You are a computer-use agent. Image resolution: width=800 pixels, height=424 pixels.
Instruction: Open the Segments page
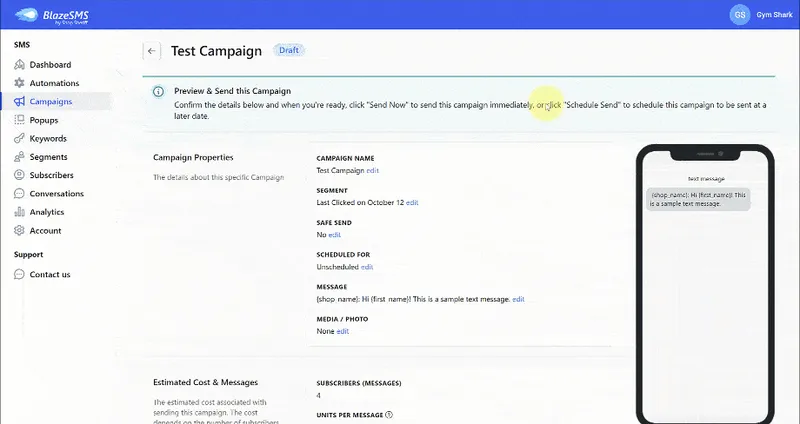pos(48,157)
